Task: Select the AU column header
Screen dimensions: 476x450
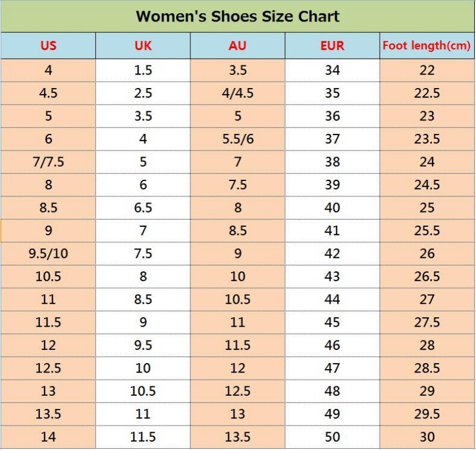Action: (237, 46)
